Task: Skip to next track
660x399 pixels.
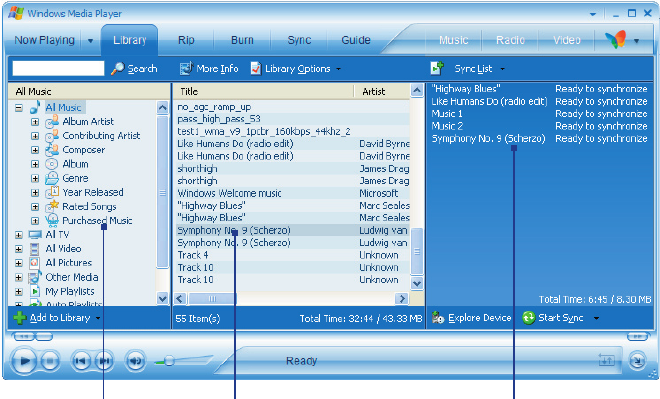Action: tap(104, 361)
